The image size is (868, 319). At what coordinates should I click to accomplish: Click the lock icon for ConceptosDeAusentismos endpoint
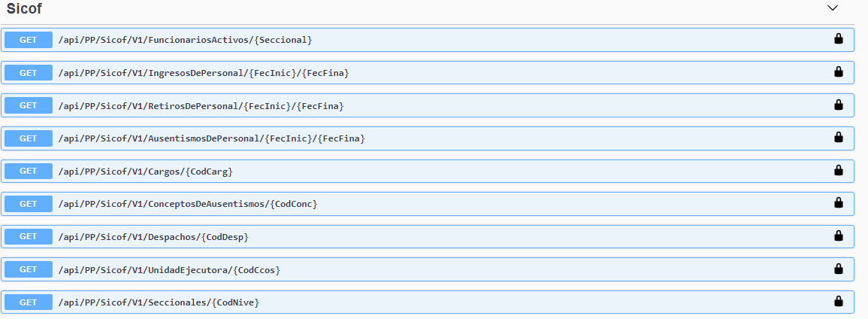[x=838, y=203]
